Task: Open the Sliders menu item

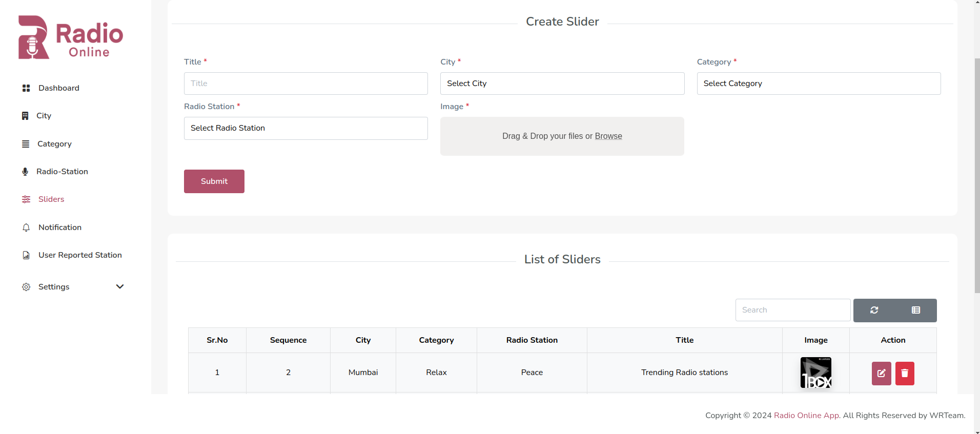Action: (x=51, y=199)
